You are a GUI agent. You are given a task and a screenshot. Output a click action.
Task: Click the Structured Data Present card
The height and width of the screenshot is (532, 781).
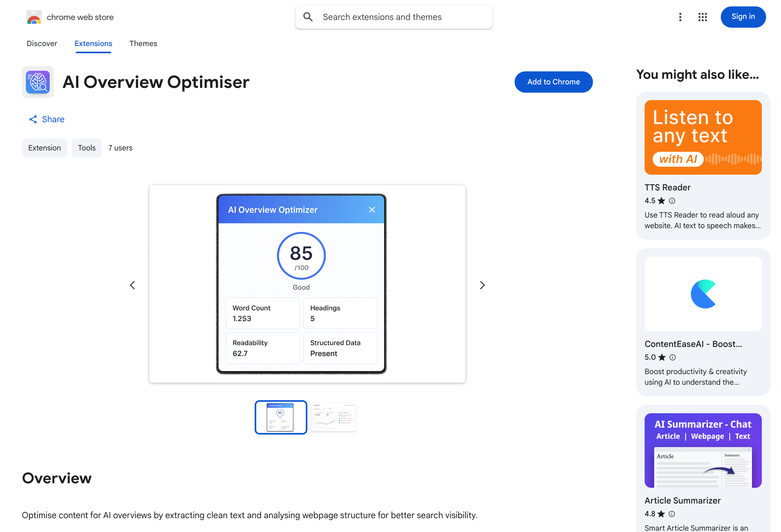tap(340, 348)
